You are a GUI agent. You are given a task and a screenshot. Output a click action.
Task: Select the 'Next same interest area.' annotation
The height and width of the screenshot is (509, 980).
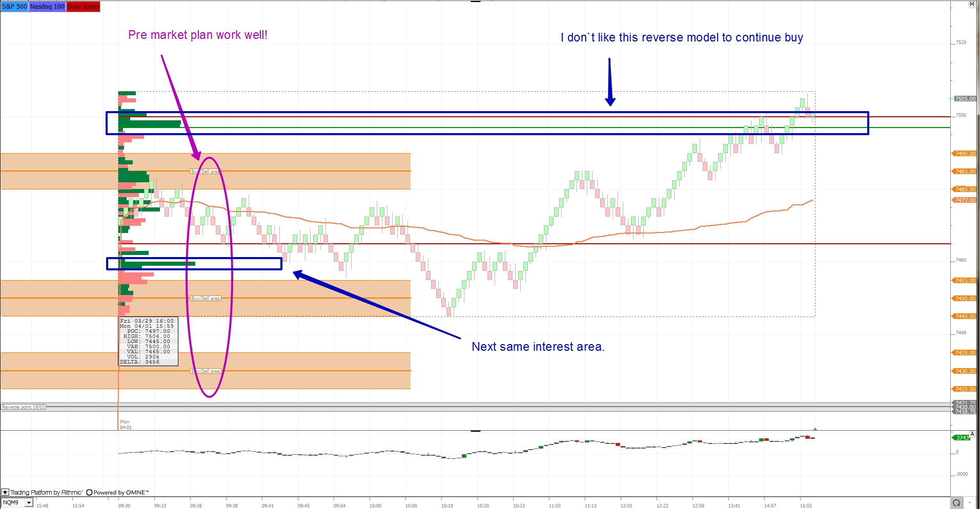(538, 347)
